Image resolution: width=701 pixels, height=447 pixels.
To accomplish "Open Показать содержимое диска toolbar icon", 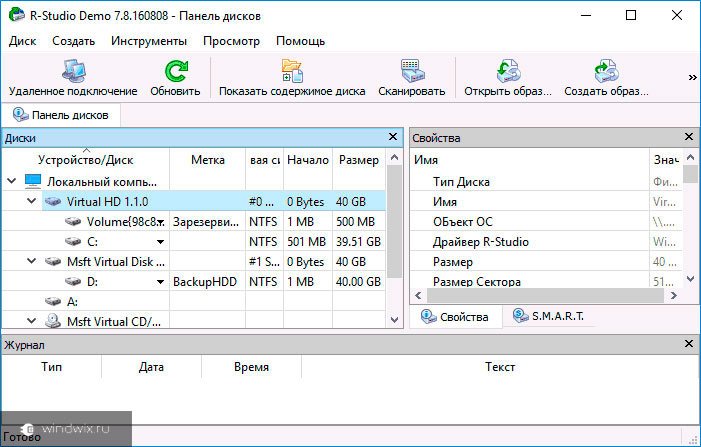I will (292, 71).
